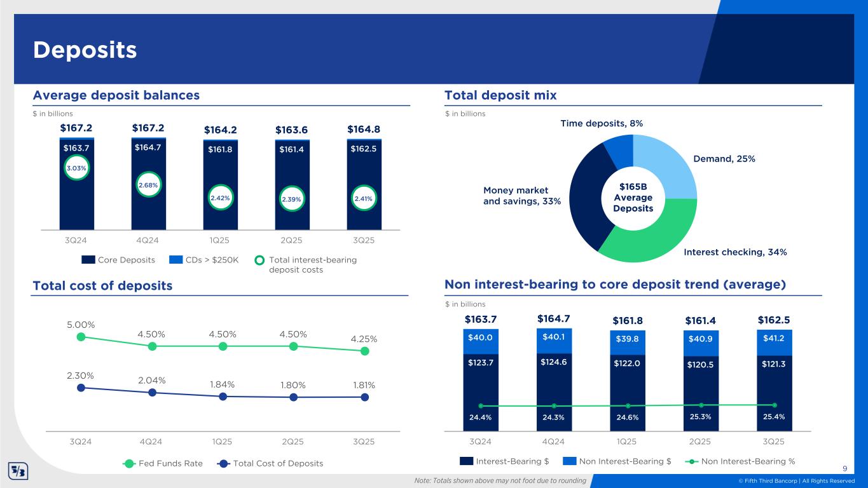Select the 3.03% circle on the 3Q24 bar

click(76, 168)
